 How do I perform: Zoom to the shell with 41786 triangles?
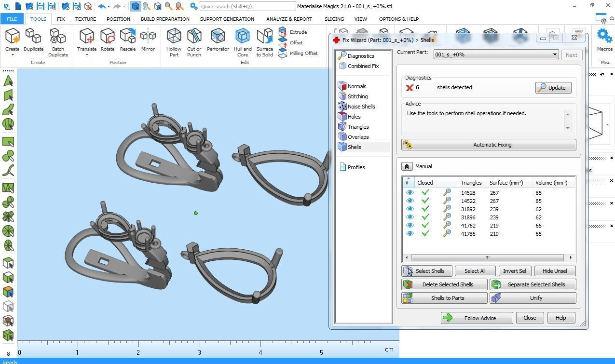click(x=447, y=234)
